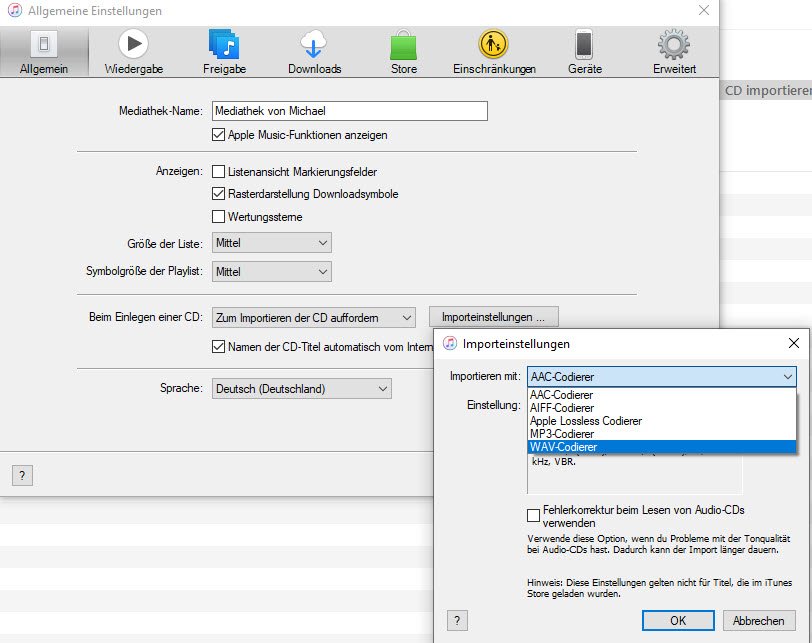Click iTunes icon in Importeinstellungen title bar
Viewport: 812px width, 643px height.
pos(450,343)
